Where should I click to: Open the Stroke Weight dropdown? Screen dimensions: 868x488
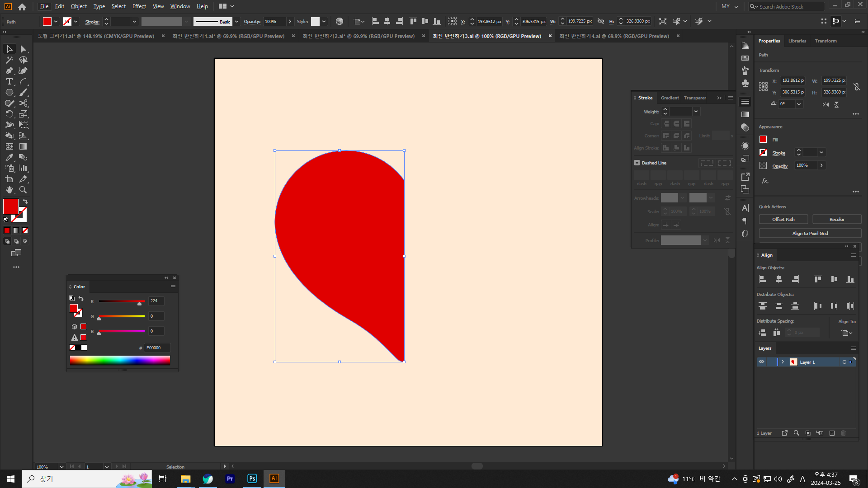(x=696, y=112)
